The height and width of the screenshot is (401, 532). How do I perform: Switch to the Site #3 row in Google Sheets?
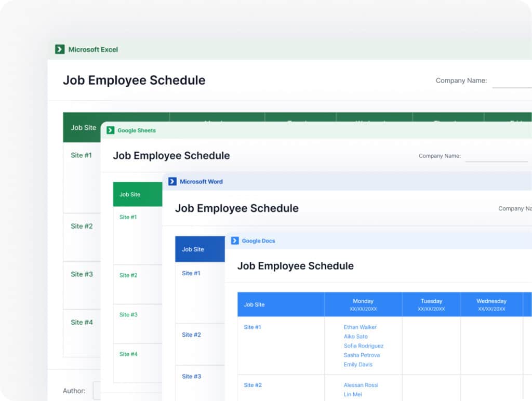coord(128,314)
